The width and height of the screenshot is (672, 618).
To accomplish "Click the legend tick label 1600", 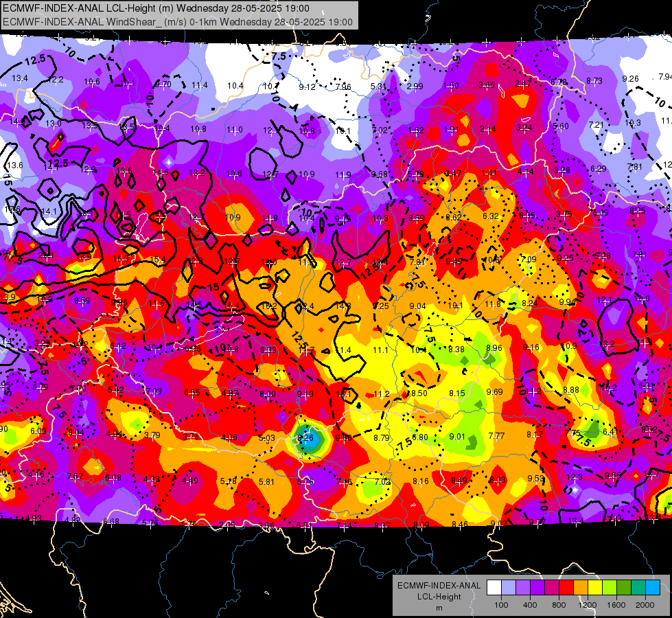I will point(616,605).
